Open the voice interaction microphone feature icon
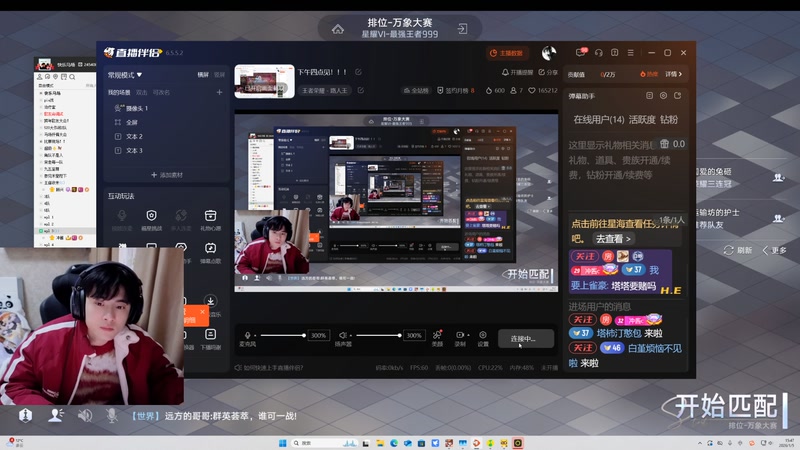Screen dimensions: 800x450 [121, 220]
